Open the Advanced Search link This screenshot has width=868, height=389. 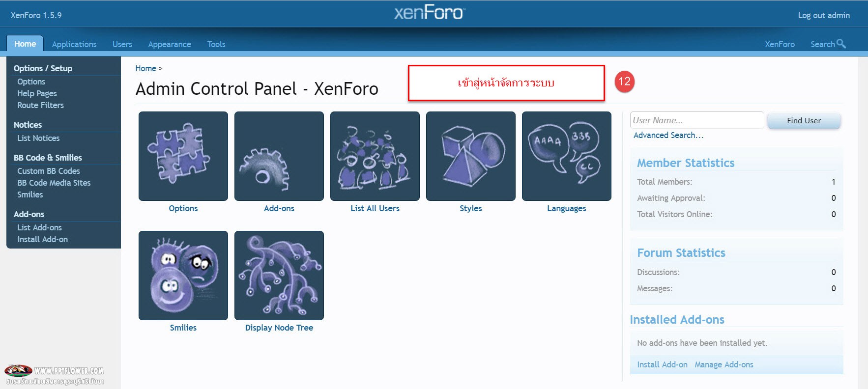[x=668, y=135]
